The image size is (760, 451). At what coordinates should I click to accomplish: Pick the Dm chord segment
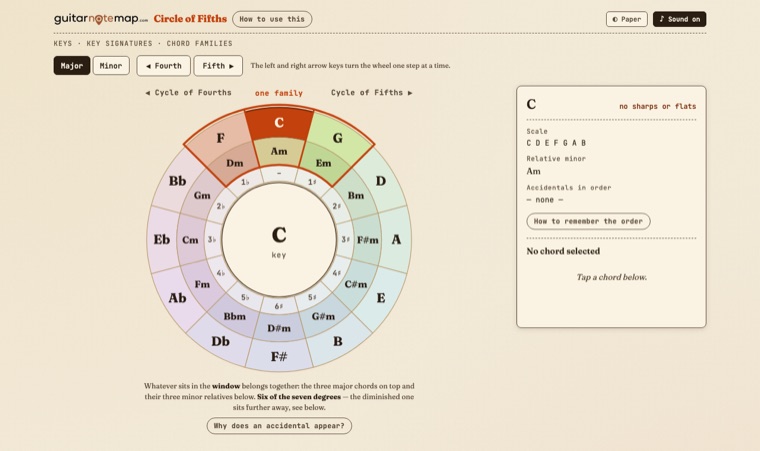pyautogui.click(x=235, y=163)
